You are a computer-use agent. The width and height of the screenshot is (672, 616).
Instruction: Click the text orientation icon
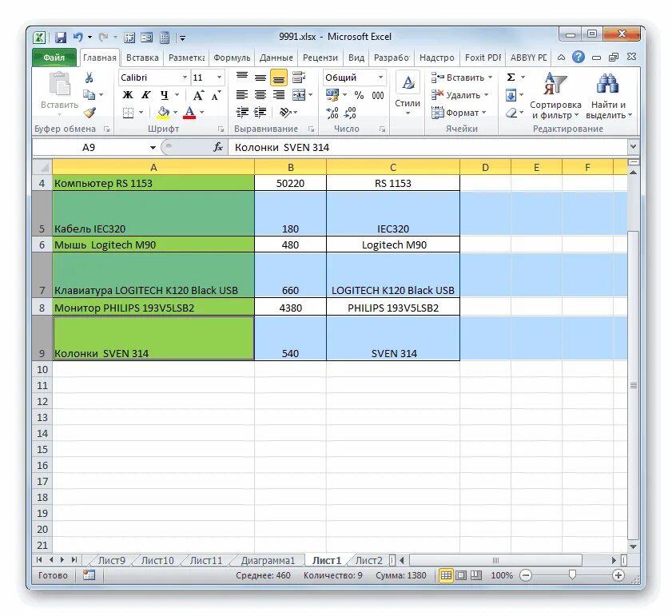pos(285,113)
